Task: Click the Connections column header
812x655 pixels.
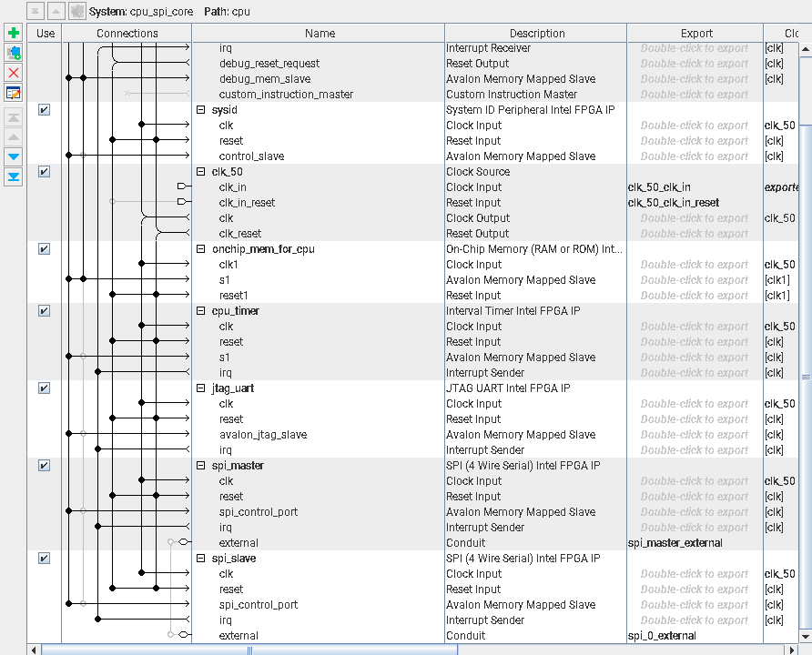Action: [127, 33]
